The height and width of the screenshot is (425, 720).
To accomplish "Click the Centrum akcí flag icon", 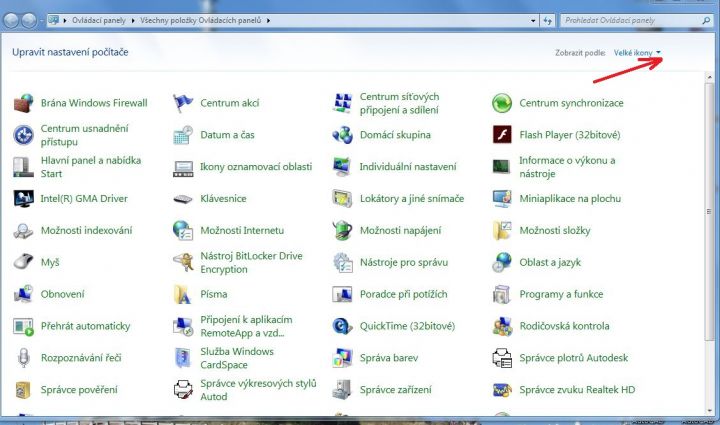I will click(183, 103).
